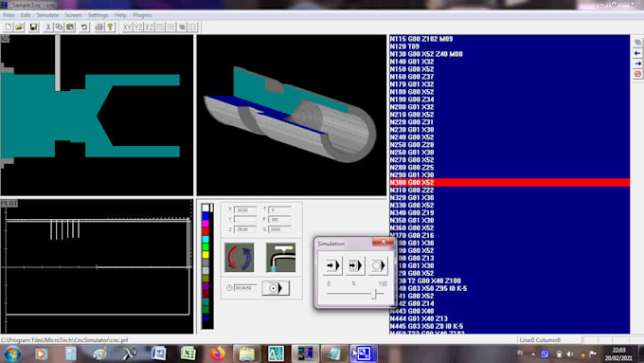Print the program with the printer icon

pyautogui.click(x=99, y=27)
